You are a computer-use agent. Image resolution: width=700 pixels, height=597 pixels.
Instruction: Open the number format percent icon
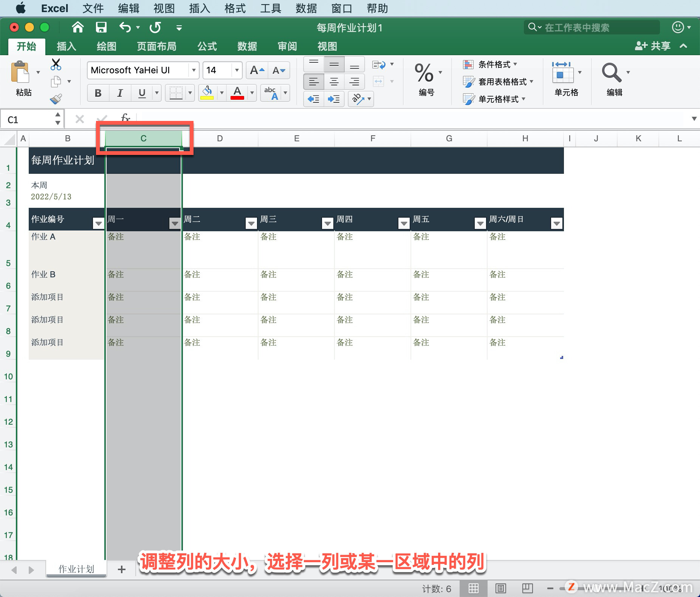[x=424, y=73]
